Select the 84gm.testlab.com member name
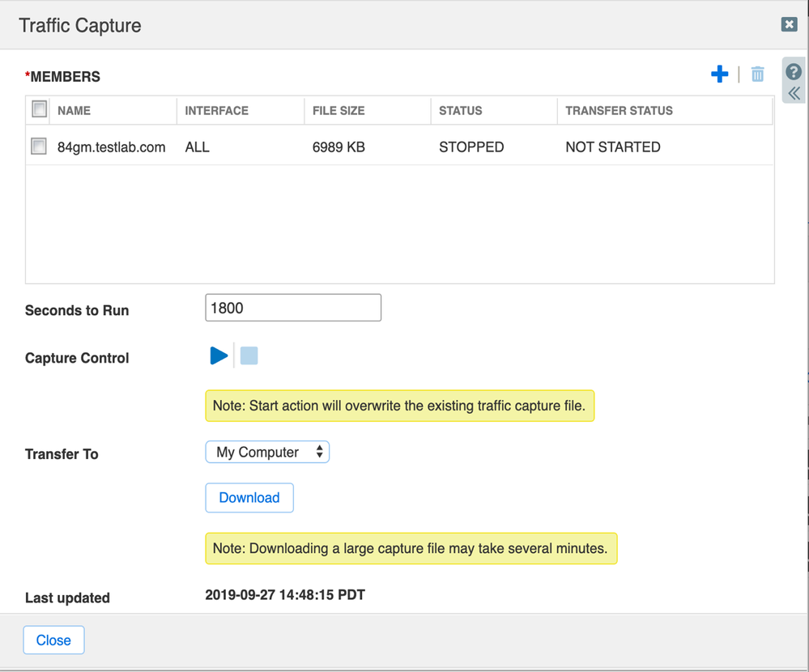The height and width of the screenshot is (672, 809). 112,147
